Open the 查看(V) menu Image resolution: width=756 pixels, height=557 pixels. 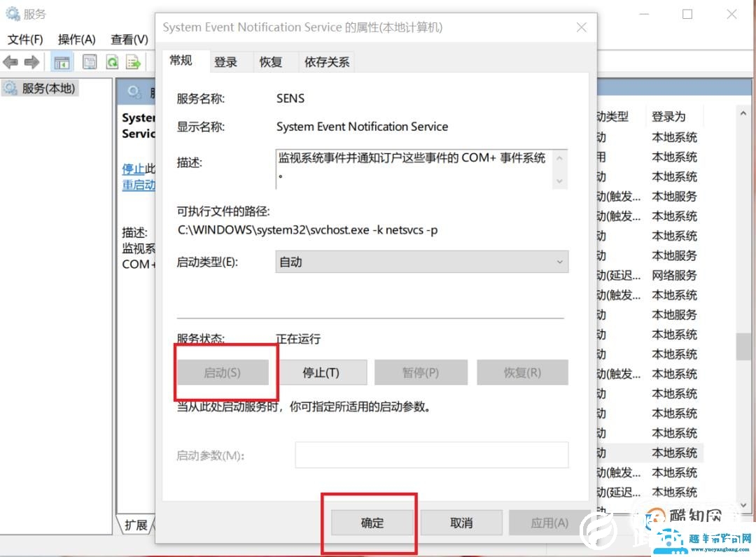point(128,40)
